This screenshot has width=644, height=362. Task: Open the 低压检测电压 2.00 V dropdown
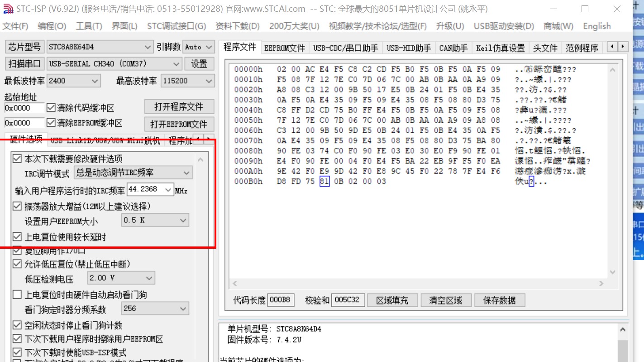pyautogui.click(x=121, y=278)
